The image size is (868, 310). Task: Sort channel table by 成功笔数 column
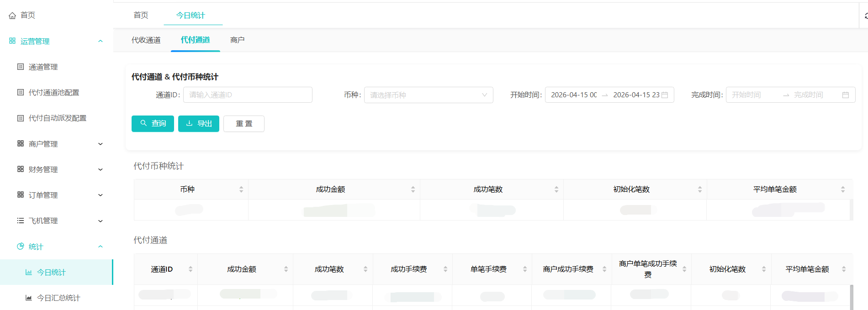[x=365, y=269]
